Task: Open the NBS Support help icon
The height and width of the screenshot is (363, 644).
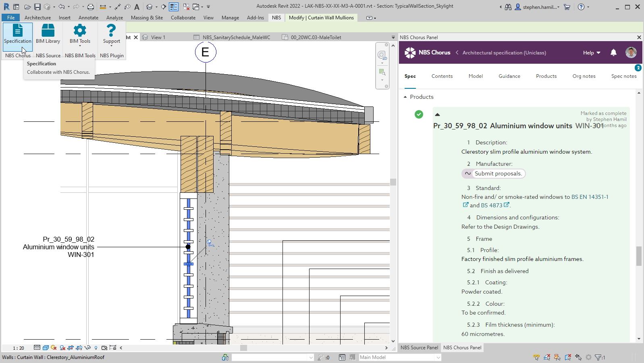Action: pos(111,31)
